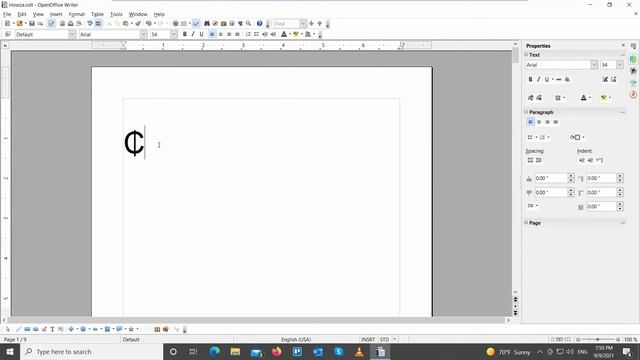Click the Italic button in formatting toolbar
This screenshot has height=360, width=640.
pyautogui.click(x=193, y=35)
